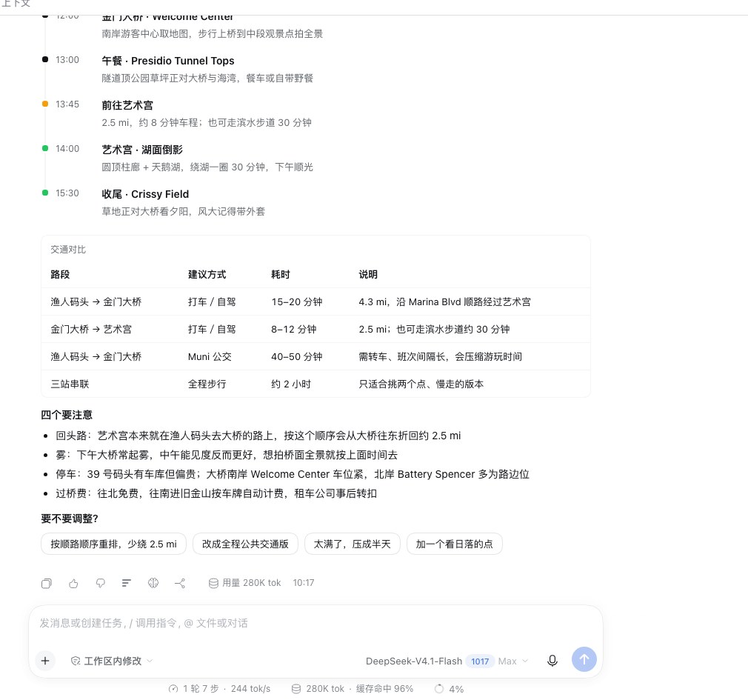Open the DeepSeek-V4.1-Flash model selector

pos(413,661)
